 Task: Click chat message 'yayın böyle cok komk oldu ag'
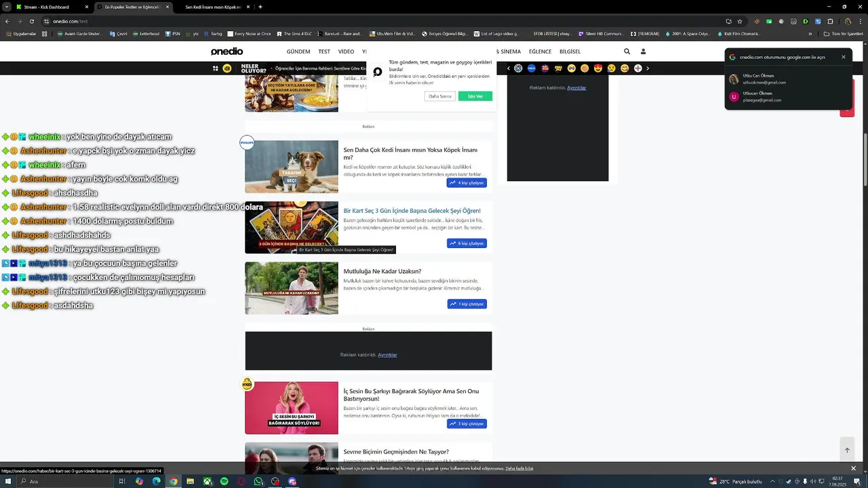tap(125, 179)
